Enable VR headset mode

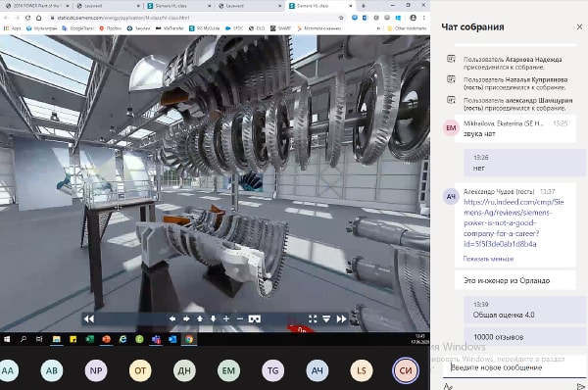(x=255, y=318)
